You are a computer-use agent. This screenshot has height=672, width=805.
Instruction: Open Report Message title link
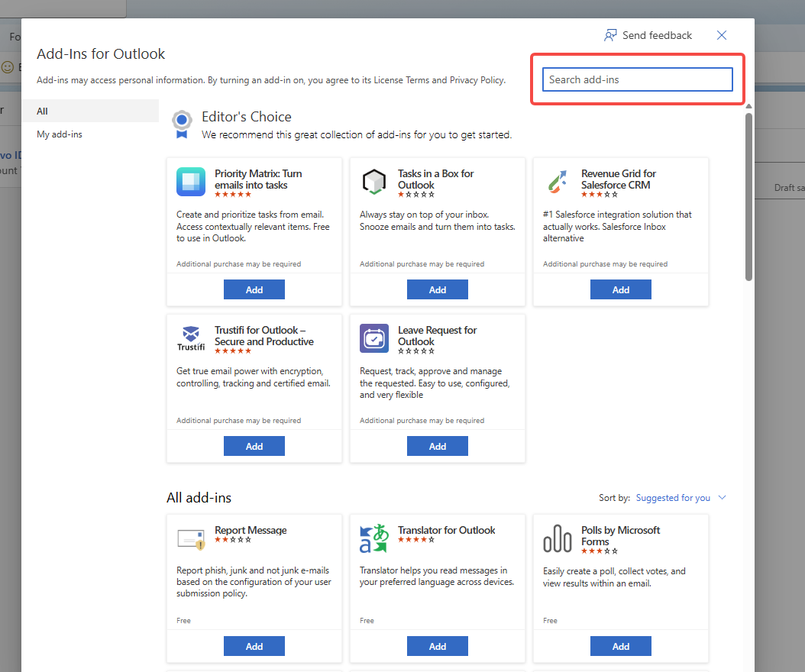[251, 530]
